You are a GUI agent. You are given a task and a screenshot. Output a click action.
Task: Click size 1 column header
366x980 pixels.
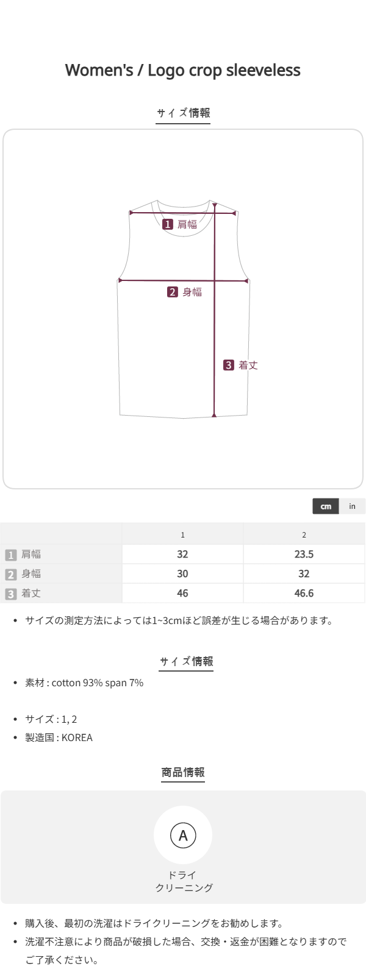182,534
